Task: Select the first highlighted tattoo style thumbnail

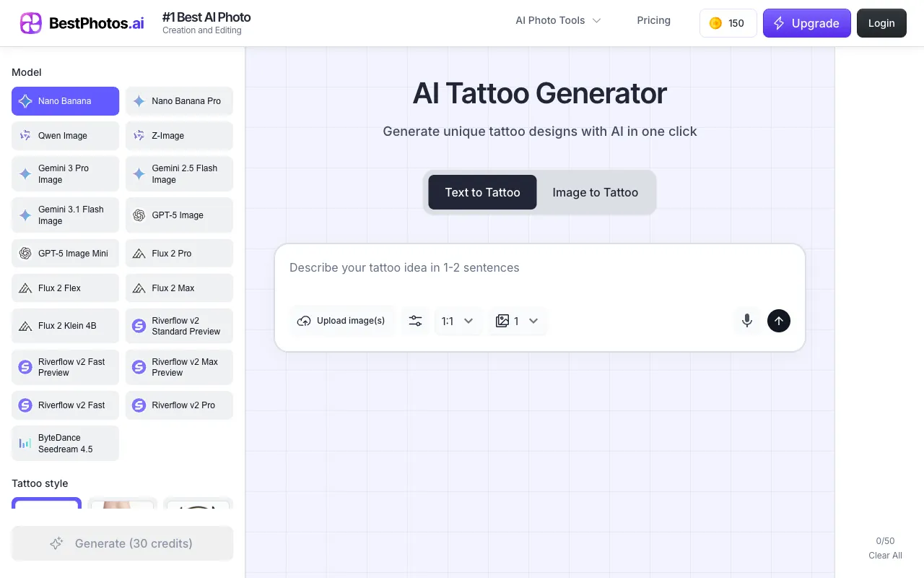Action: tap(46, 503)
